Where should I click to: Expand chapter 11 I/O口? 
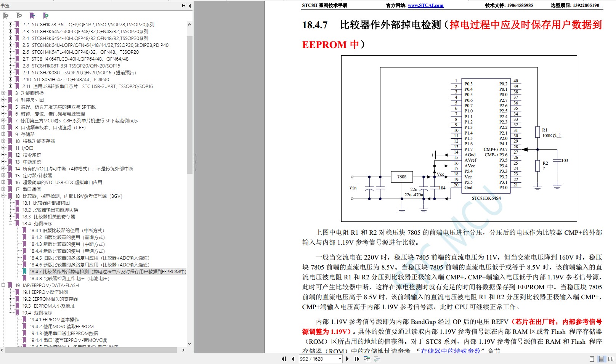[3, 148]
